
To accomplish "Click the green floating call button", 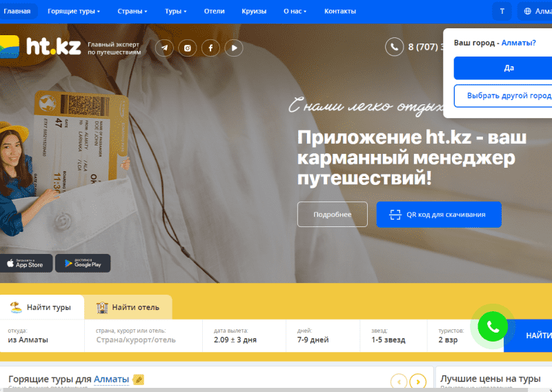I will pos(493,326).
